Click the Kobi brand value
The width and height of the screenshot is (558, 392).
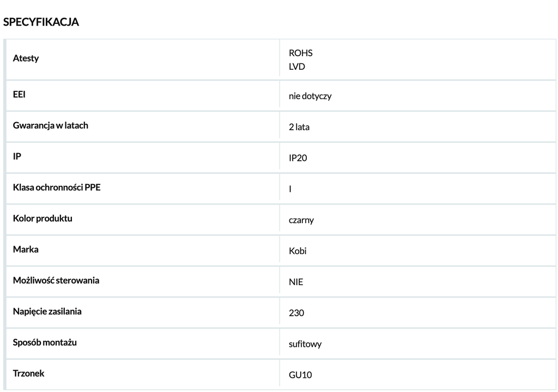click(x=298, y=251)
